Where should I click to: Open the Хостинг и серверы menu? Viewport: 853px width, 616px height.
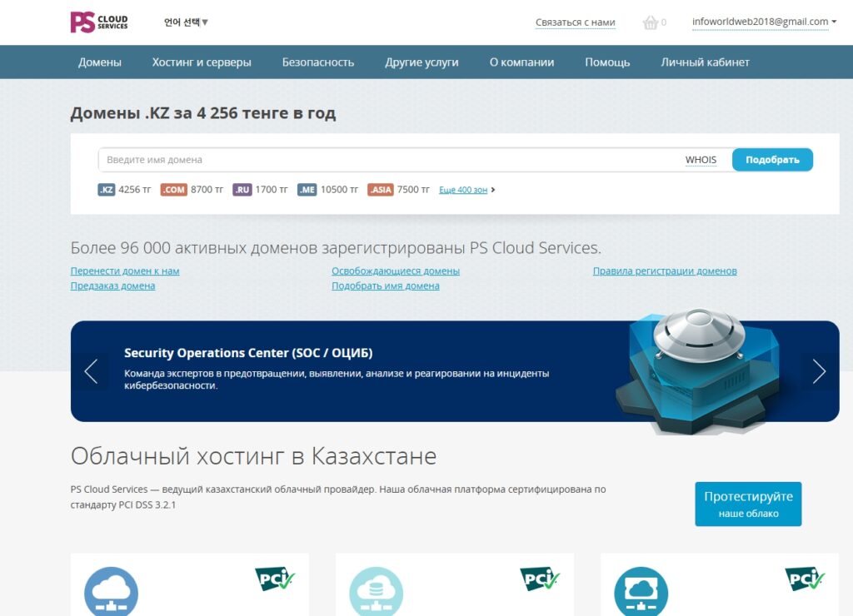[202, 62]
